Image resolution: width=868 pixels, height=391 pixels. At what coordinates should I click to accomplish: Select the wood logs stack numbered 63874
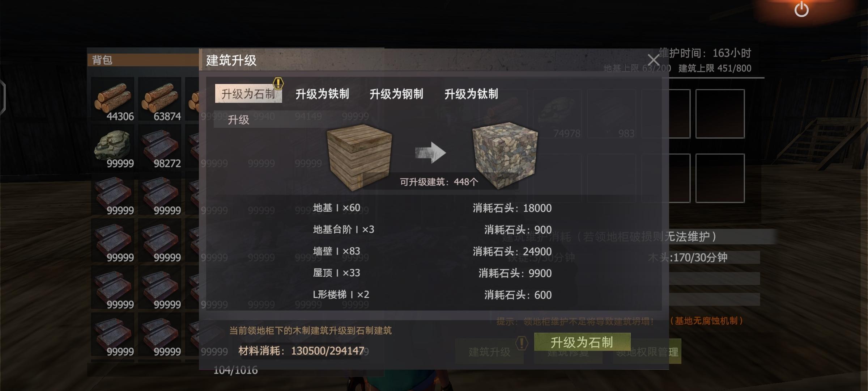click(x=160, y=99)
